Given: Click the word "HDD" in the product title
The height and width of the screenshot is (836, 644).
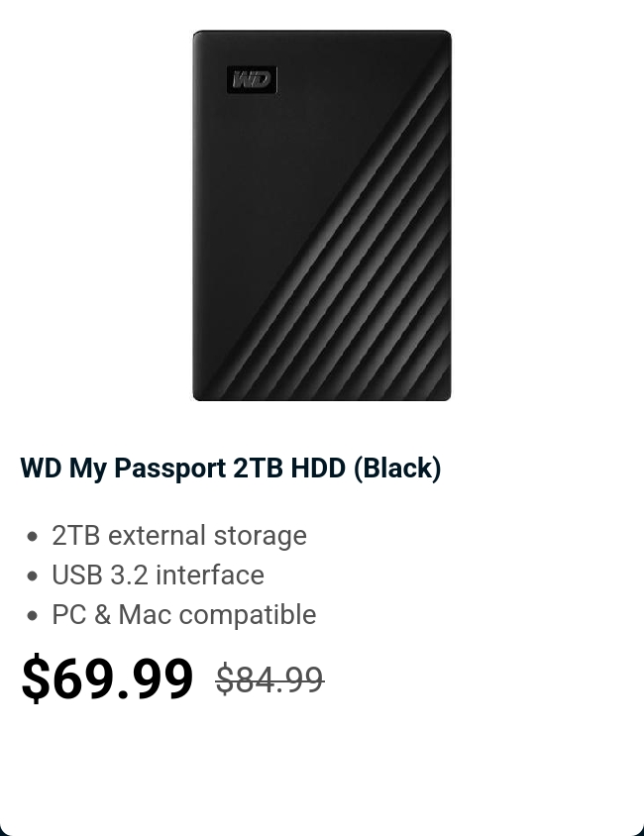Looking at the screenshot, I should [x=318, y=468].
